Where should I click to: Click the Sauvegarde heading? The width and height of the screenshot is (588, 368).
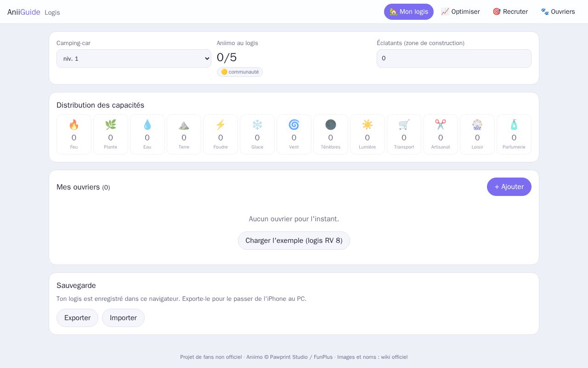coord(76,286)
